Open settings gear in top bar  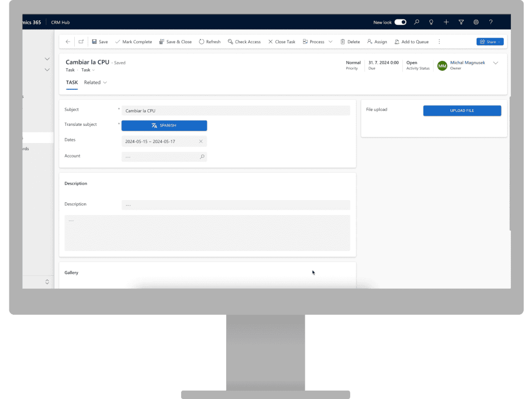[x=476, y=22]
